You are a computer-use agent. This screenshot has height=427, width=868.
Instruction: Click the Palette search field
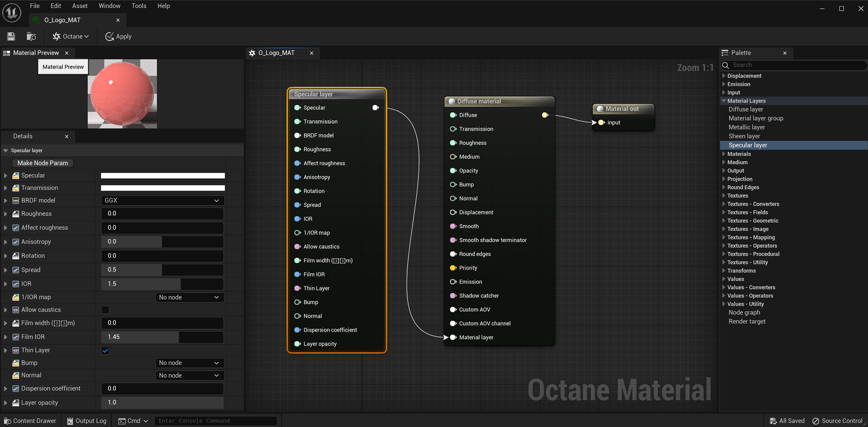point(794,65)
